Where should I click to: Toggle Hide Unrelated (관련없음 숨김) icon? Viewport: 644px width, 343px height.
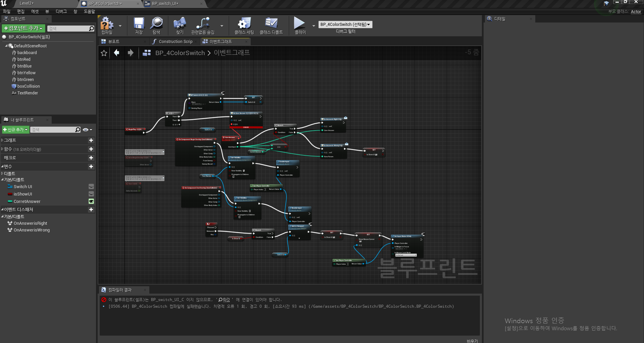[203, 26]
